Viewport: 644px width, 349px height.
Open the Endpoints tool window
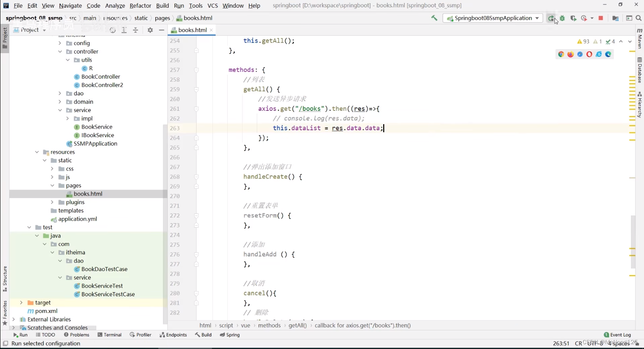(173, 335)
